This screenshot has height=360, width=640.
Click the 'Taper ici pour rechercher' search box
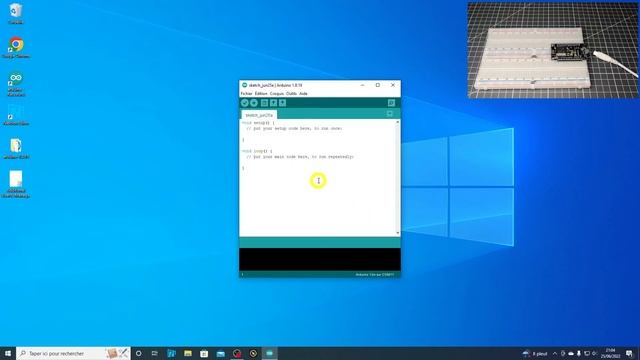(x=73, y=353)
